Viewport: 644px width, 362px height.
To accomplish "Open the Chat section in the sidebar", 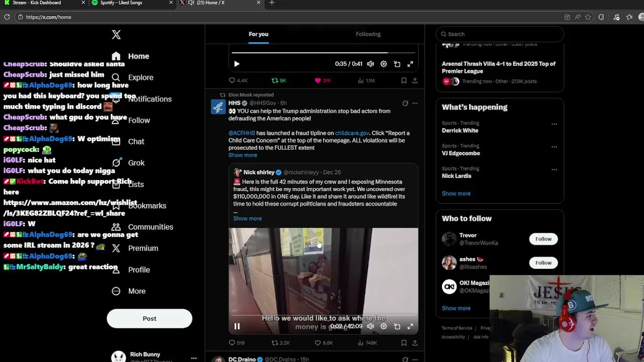I will pyautogui.click(x=128, y=142).
